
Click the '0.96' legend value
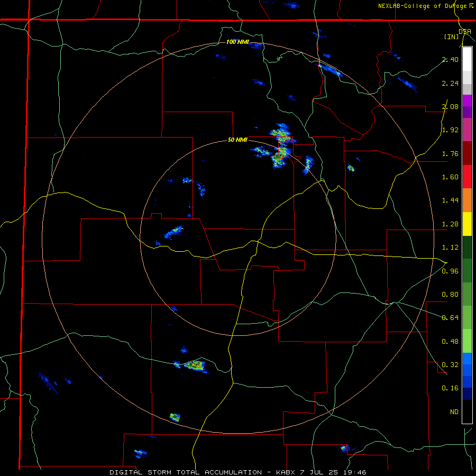450,271
